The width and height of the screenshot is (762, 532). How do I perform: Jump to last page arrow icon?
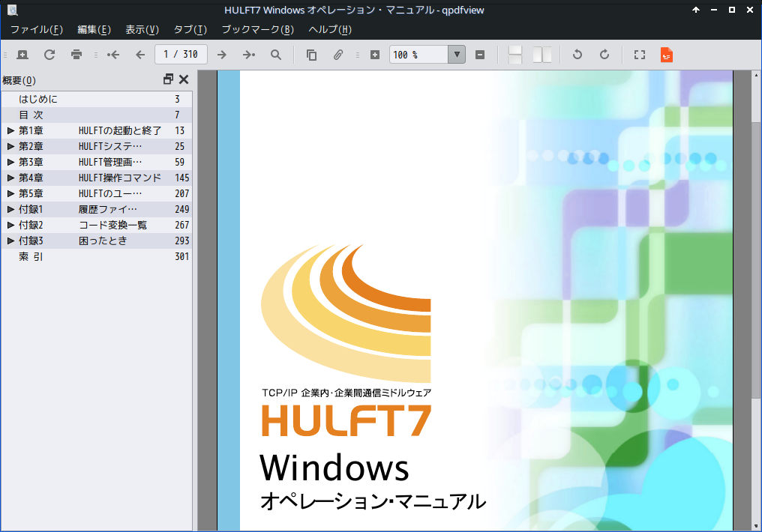point(249,55)
